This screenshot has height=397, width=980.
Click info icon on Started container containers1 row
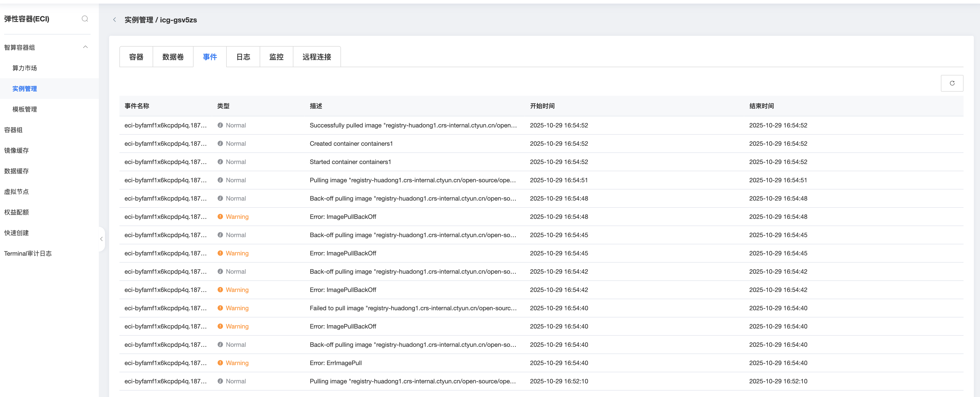pos(220,162)
